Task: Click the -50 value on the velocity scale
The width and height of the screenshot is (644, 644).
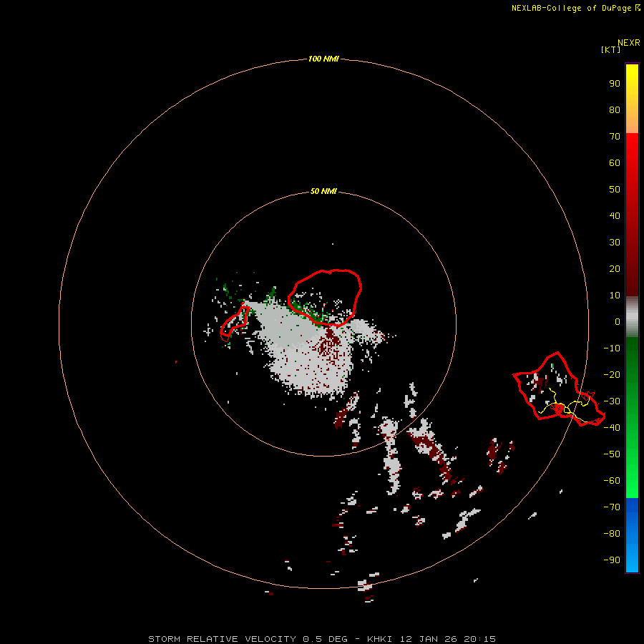Action: [612, 454]
